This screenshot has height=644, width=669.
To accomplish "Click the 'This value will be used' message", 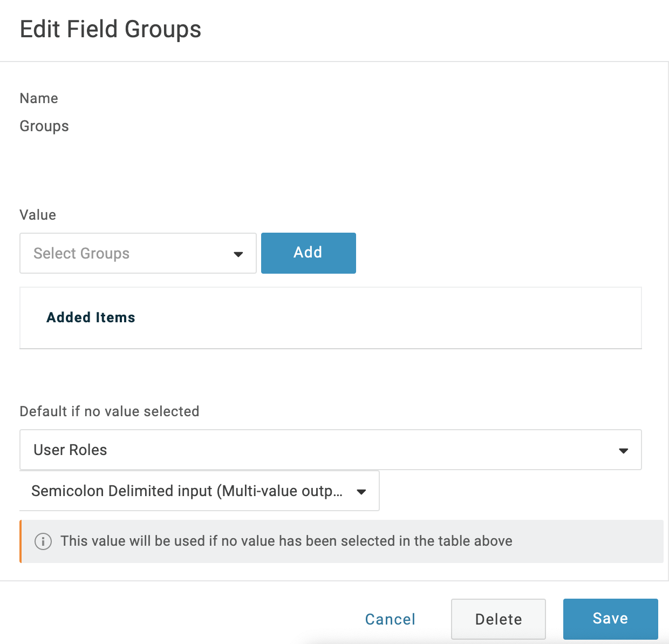I will click(x=286, y=541).
